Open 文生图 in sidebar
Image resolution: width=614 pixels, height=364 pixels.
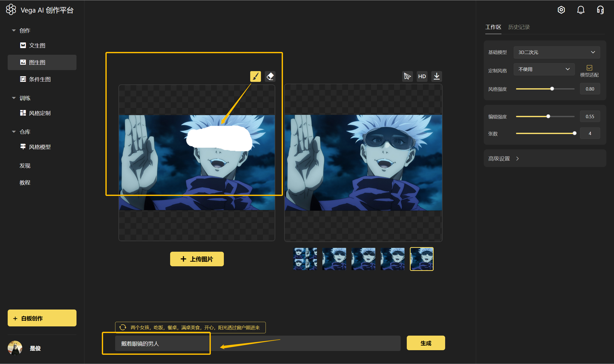[x=37, y=46]
